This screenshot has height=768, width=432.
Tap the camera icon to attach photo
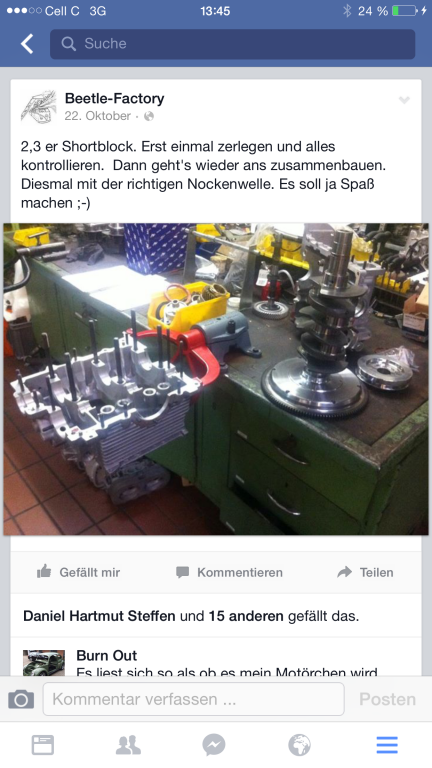[21, 699]
